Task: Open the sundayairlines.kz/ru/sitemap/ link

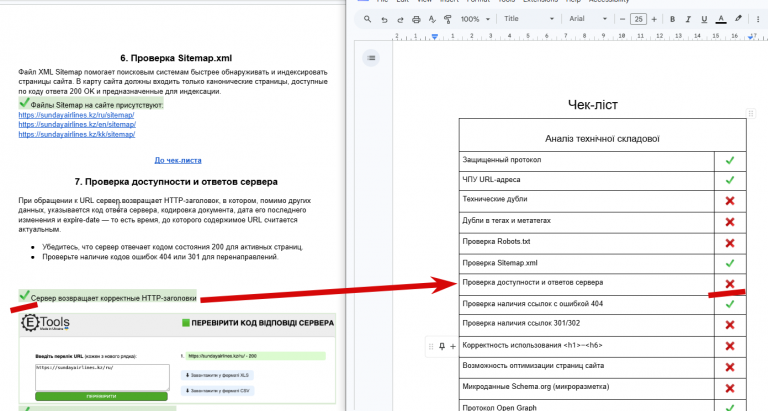Action: coord(76,115)
